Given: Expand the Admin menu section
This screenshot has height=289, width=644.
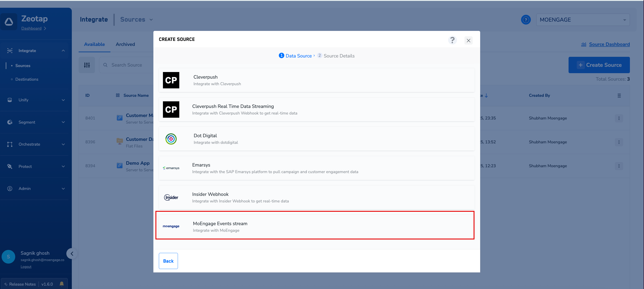Looking at the screenshot, I should point(63,189).
